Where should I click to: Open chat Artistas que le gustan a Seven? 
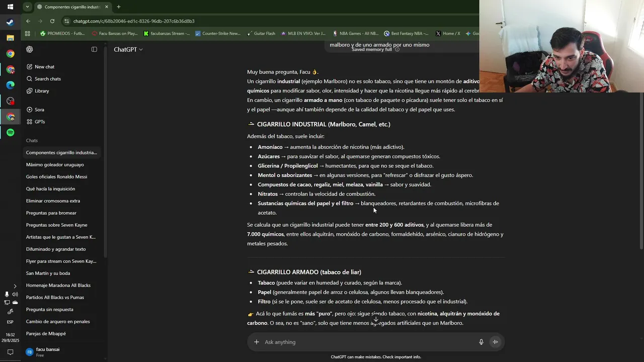click(61, 237)
